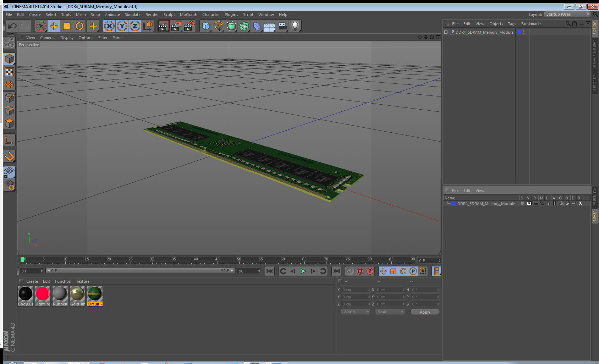
Task: Expand DDR4_SDRAM_Memory_Module in Objects tree
Action: point(446,32)
